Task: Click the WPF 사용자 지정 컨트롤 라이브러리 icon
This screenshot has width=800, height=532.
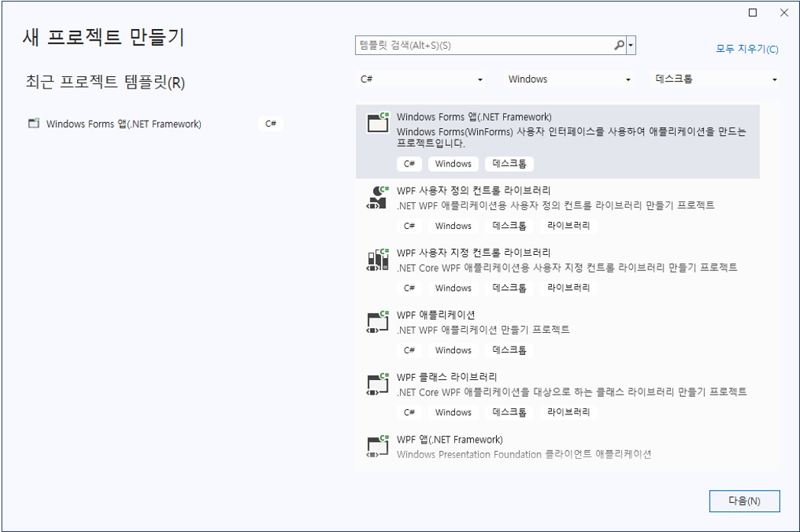Action: 378,260
